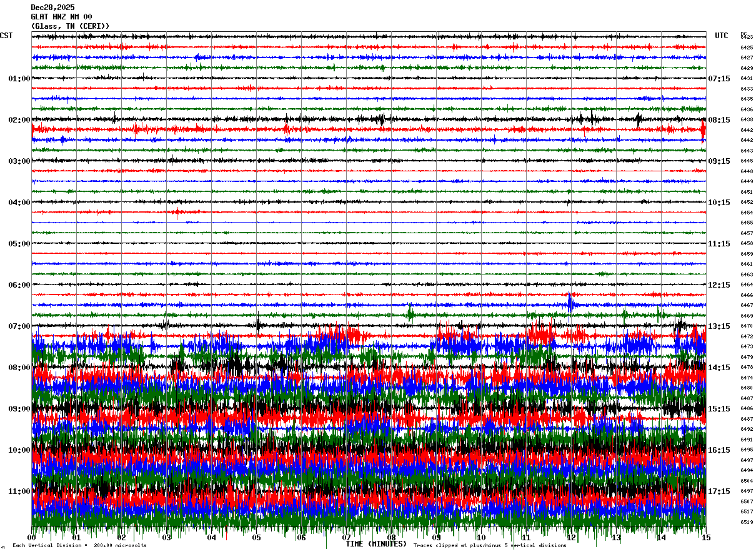Click the DC offset value 6431

[x=747, y=78]
